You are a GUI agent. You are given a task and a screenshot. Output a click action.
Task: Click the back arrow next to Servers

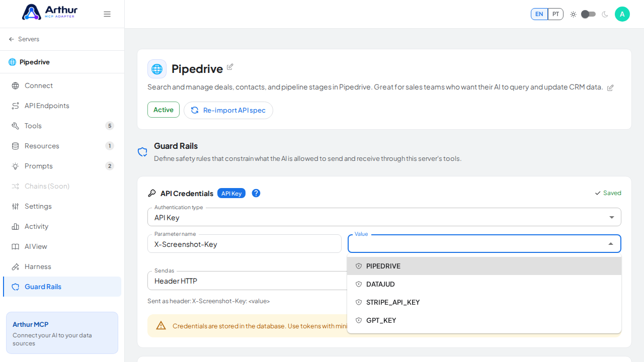point(12,39)
